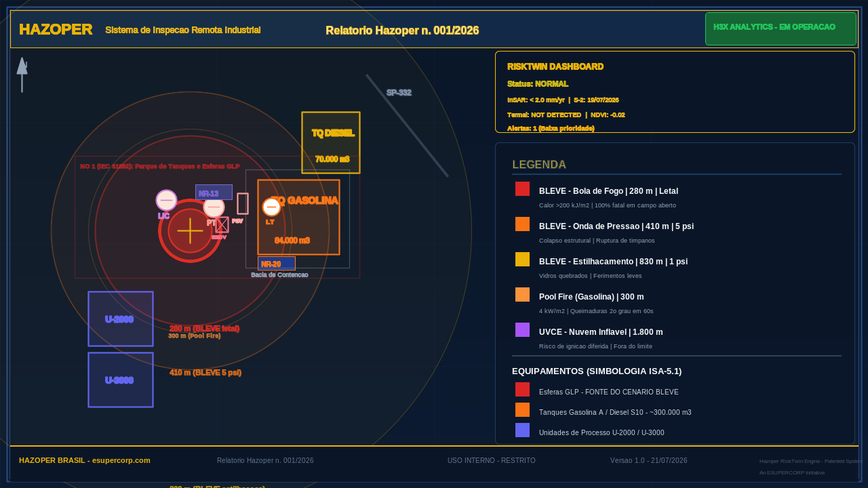Click orange BLEVE Onda de Pressao swatch
This screenshot has width=868, height=488.
[x=522, y=224]
